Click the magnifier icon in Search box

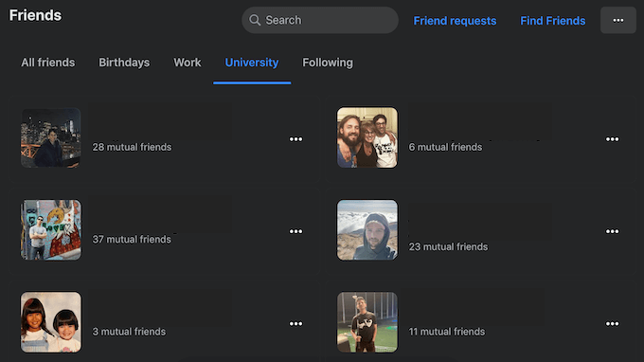click(x=255, y=20)
